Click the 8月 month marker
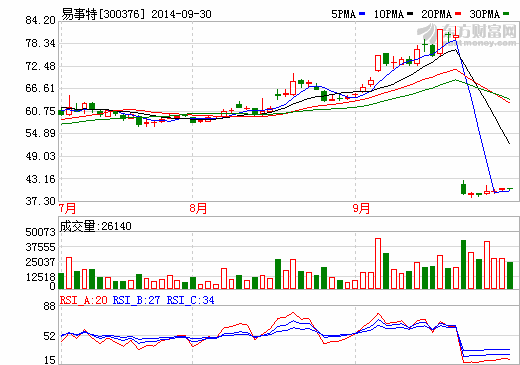The width and height of the screenshot is (520, 365). pos(198,209)
